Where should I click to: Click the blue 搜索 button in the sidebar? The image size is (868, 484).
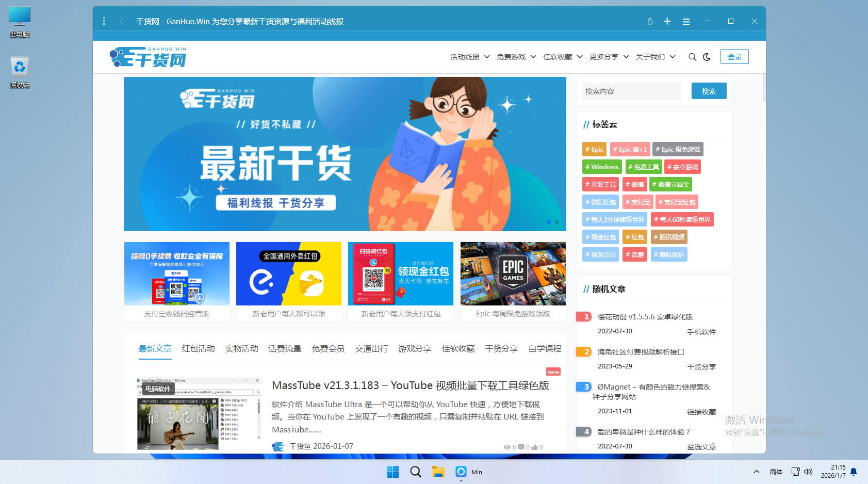coord(709,91)
